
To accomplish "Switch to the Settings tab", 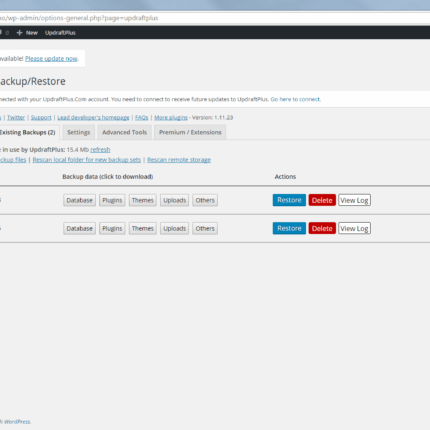I will [79, 132].
